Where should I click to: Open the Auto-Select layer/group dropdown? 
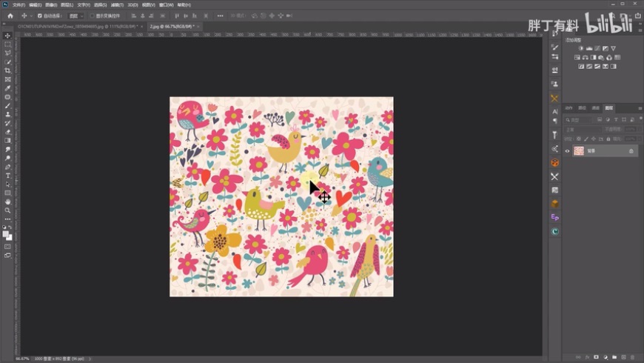coord(76,16)
